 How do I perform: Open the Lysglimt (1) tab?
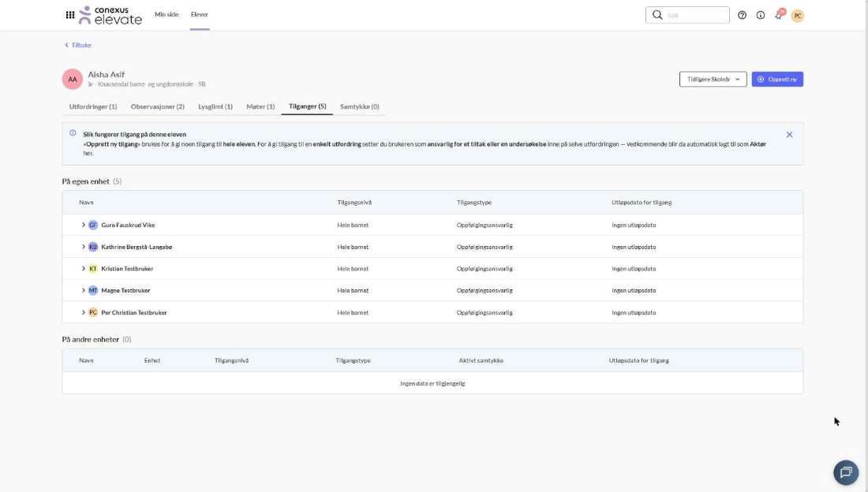(x=215, y=106)
